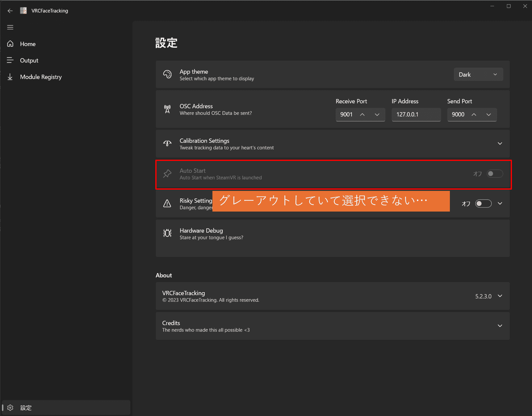Click the Risky Settings warning triangle icon
This screenshot has width=532, height=416.
coord(167,204)
